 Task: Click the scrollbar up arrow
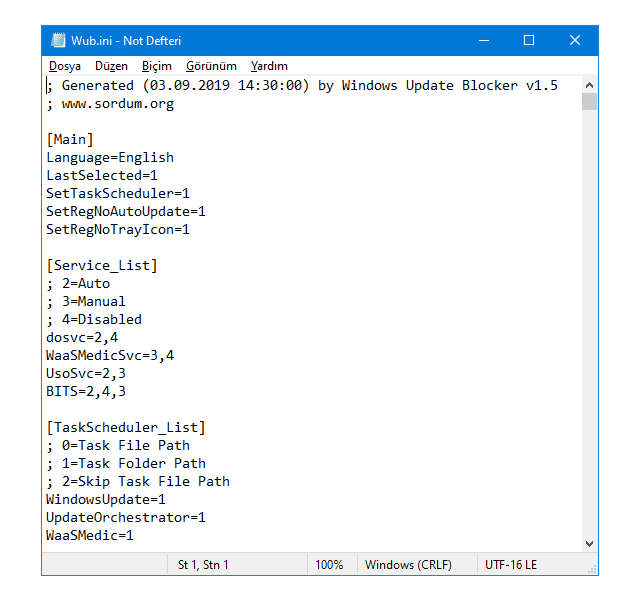pos(589,85)
